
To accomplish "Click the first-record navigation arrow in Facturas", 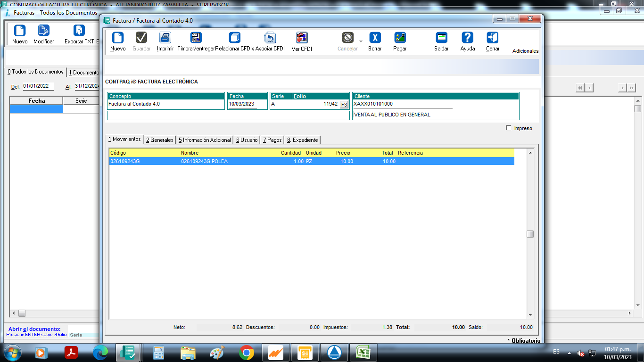I will pyautogui.click(x=580, y=88).
